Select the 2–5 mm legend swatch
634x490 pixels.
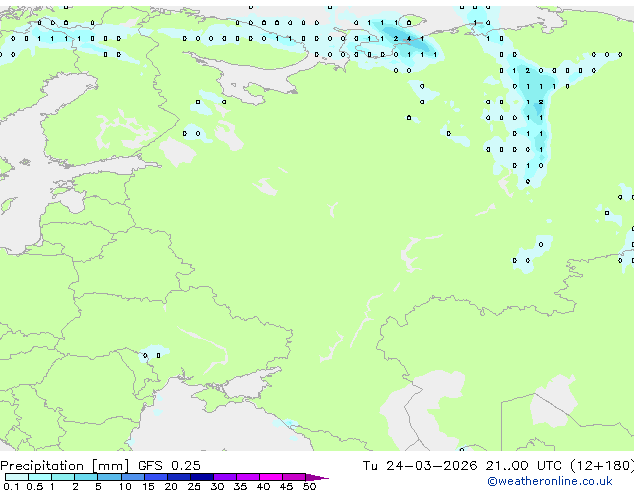point(86,477)
